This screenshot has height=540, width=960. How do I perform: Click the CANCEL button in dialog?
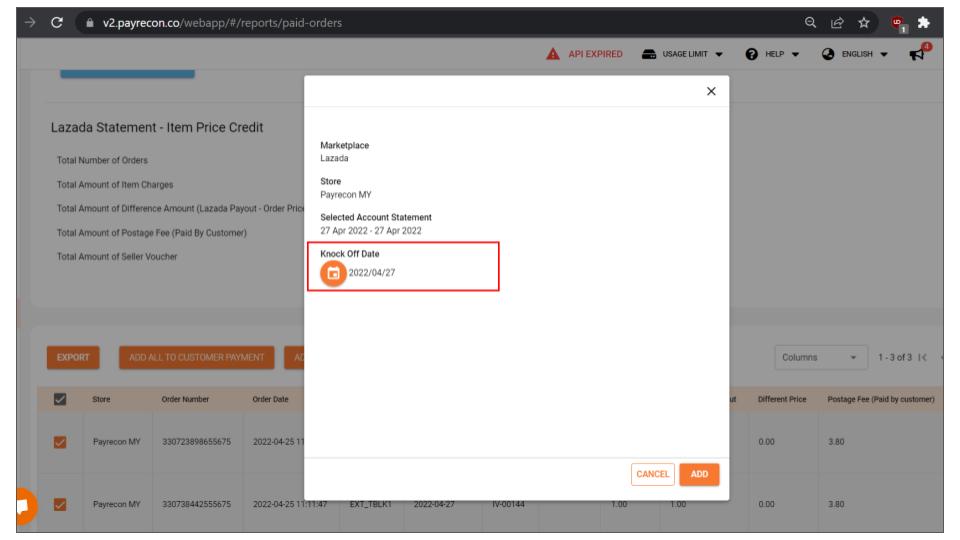653,474
